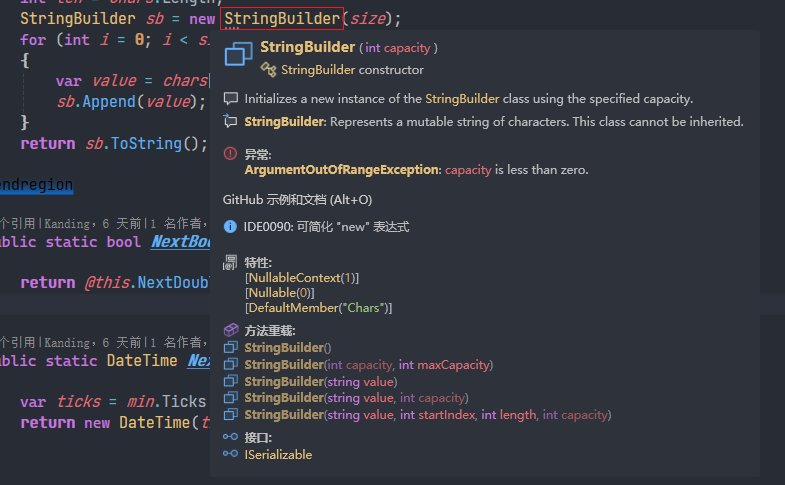Click the method overloads icon beside 方法重载
This screenshot has width=785, height=485.
pos(231,330)
